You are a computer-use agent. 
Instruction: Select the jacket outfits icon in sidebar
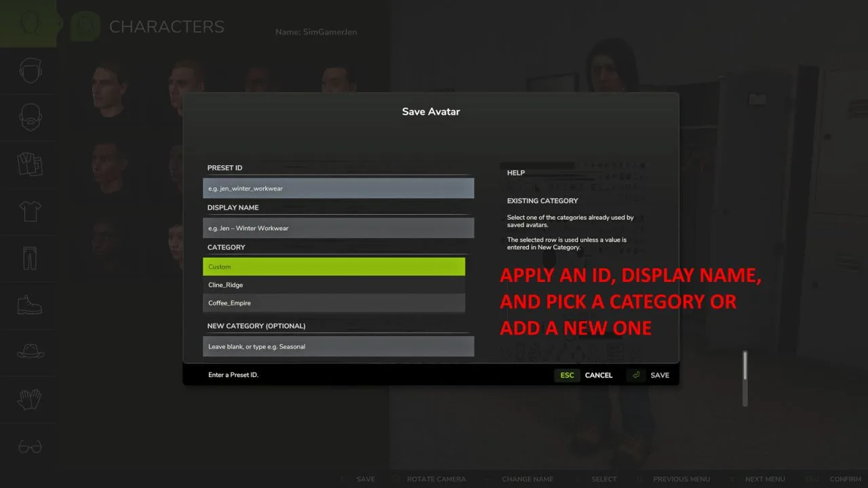coord(30,164)
